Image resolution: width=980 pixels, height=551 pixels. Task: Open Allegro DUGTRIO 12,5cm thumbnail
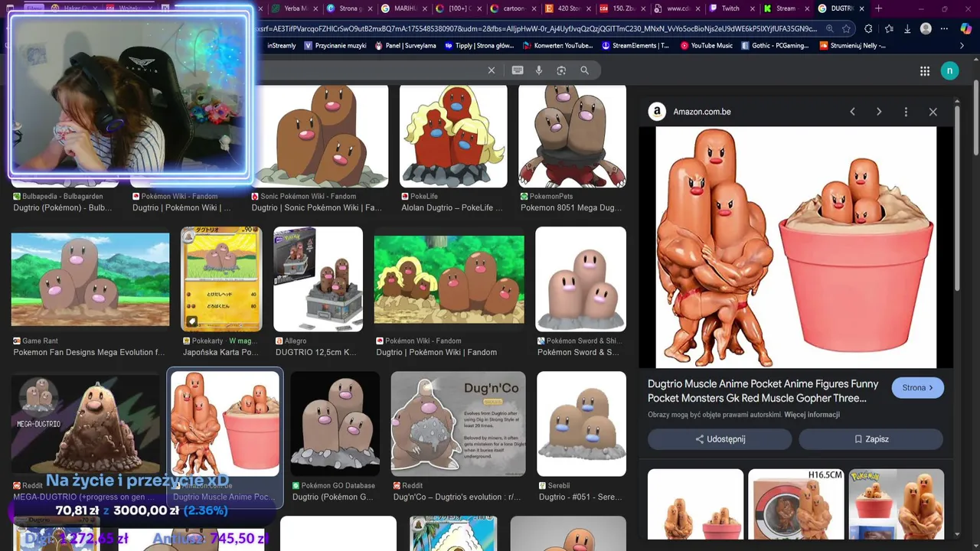[318, 279]
